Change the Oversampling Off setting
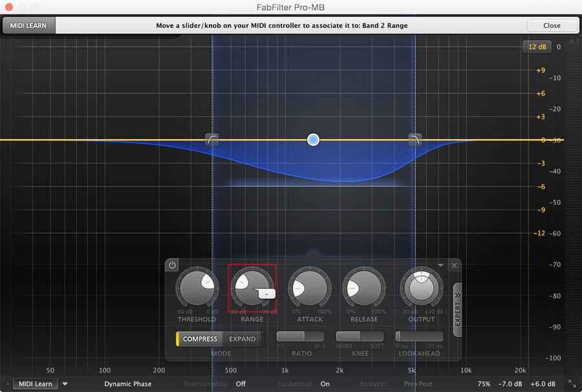The width and height of the screenshot is (582, 392). (x=241, y=384)
